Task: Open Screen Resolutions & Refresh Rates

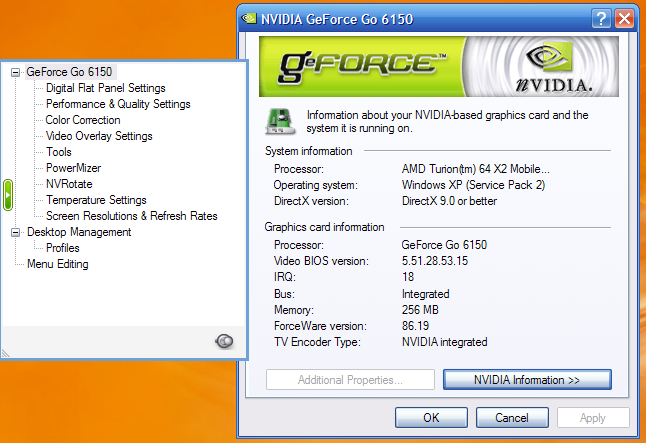Action: coord(131,216)
